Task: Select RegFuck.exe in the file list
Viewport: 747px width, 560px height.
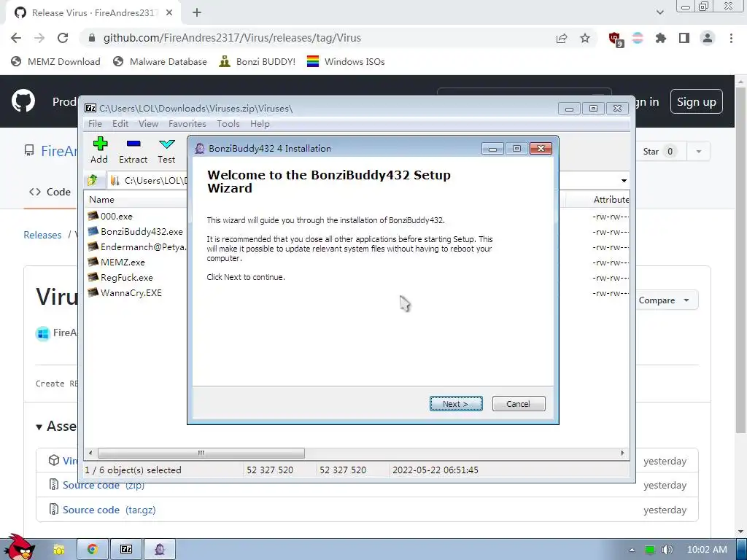Action: tap(127, 277)
